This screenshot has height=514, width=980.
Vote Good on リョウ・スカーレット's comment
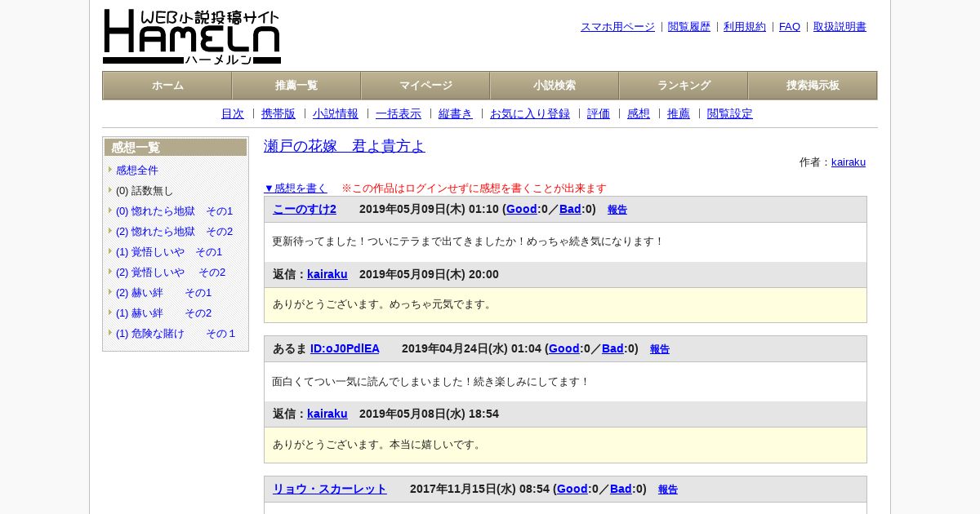tap(572, 490)
